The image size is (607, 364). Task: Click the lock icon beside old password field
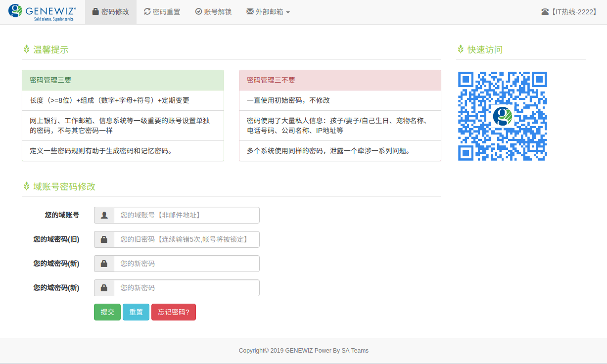pos(104,239)
